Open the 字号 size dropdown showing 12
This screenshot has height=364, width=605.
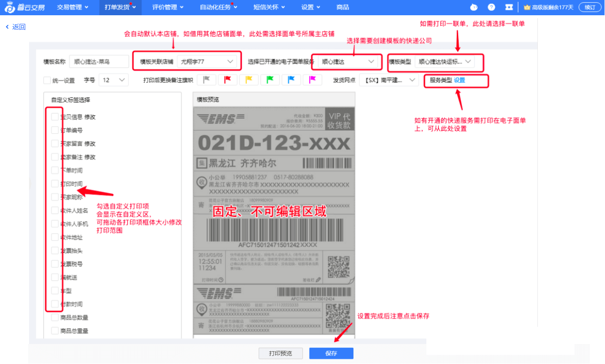click(x=113, y=80)
